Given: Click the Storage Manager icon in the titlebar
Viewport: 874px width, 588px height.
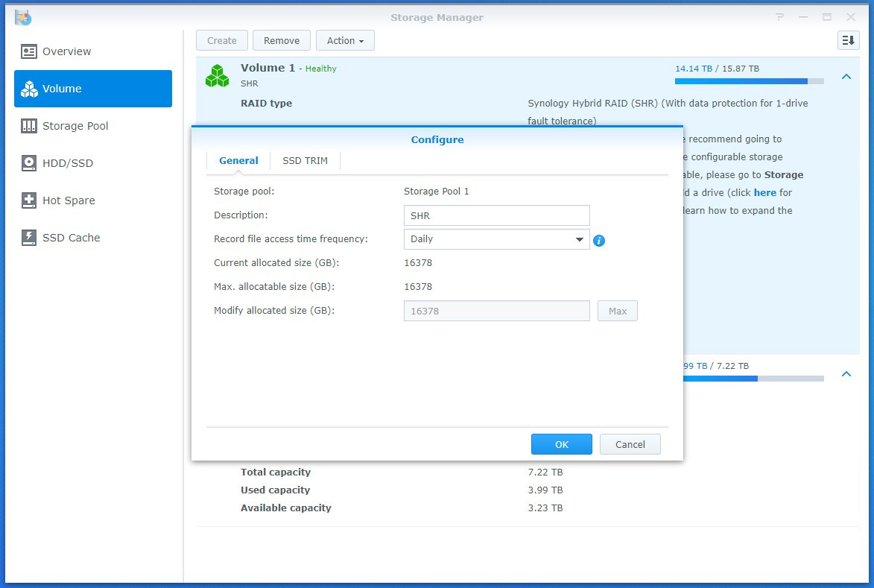Looking at the screenshot, I should tap(22, 17).
